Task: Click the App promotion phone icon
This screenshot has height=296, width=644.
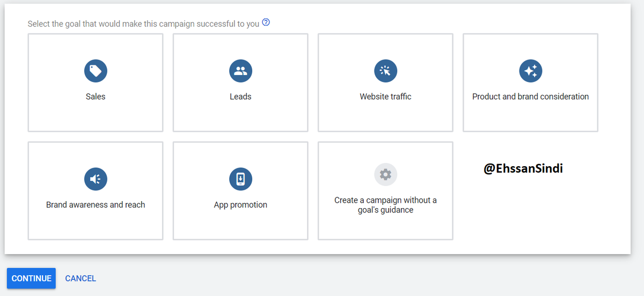Action: pyautogui.click(x=240, y=179)
